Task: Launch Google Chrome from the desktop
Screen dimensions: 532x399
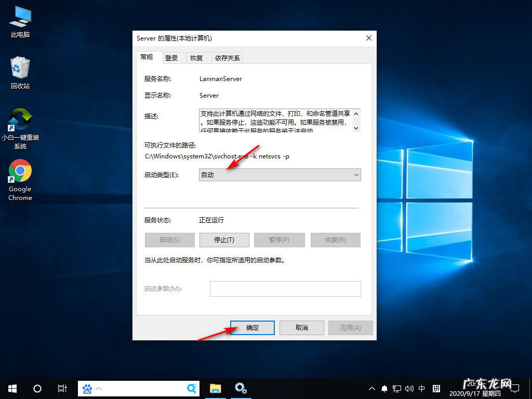Action: 19,171
